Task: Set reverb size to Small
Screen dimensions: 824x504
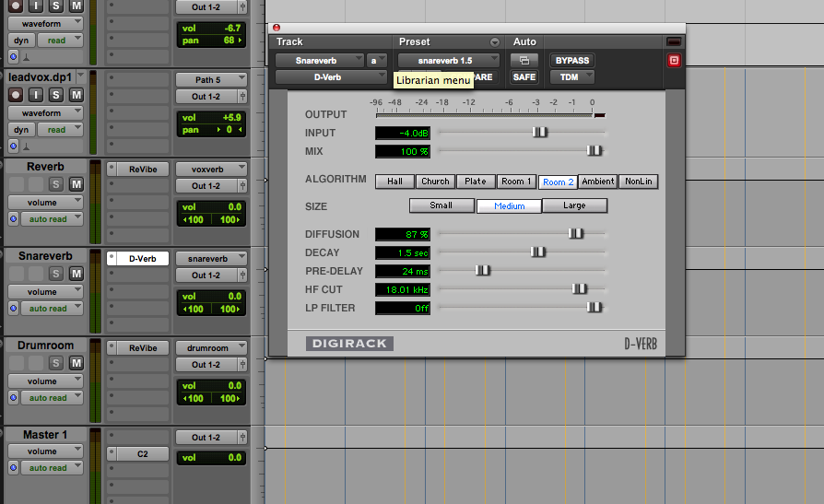Action: [441, 205]
